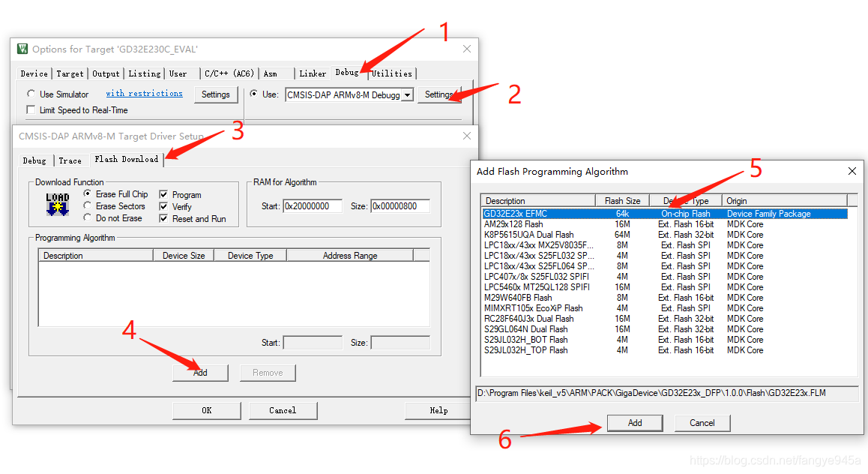Select LPC5460x MT25QL128 SPIFI row
Viewport: 868px width, 474px height.
665,287
